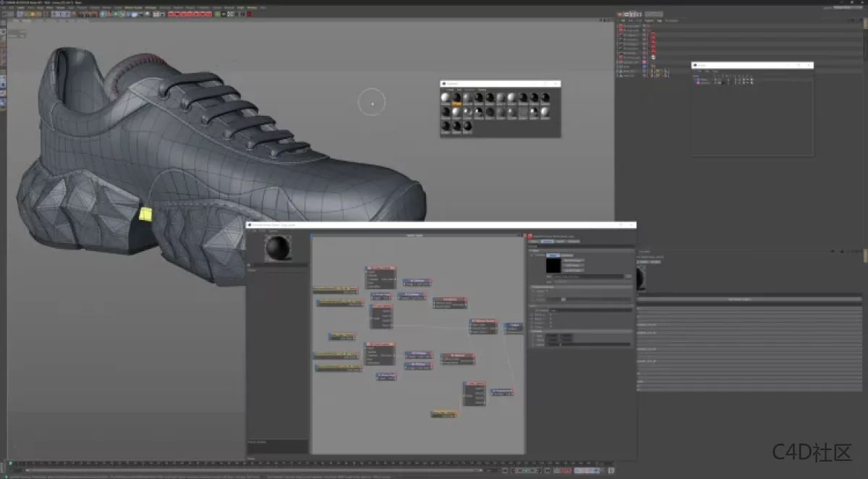Select the Scale tool in the top toolbar
The height and width of the screenshot is (479, 868).
tap(33, 14)
